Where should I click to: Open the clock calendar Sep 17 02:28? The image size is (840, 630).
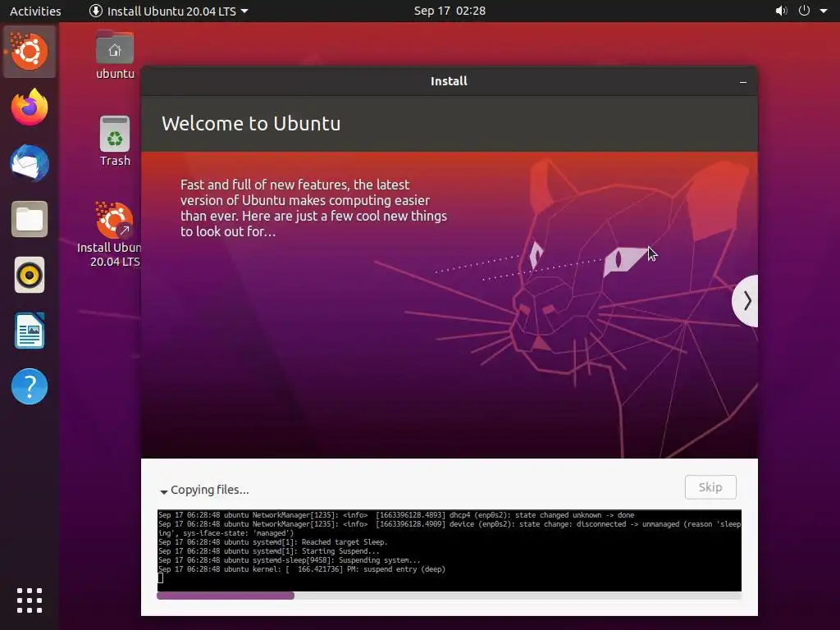450,11
